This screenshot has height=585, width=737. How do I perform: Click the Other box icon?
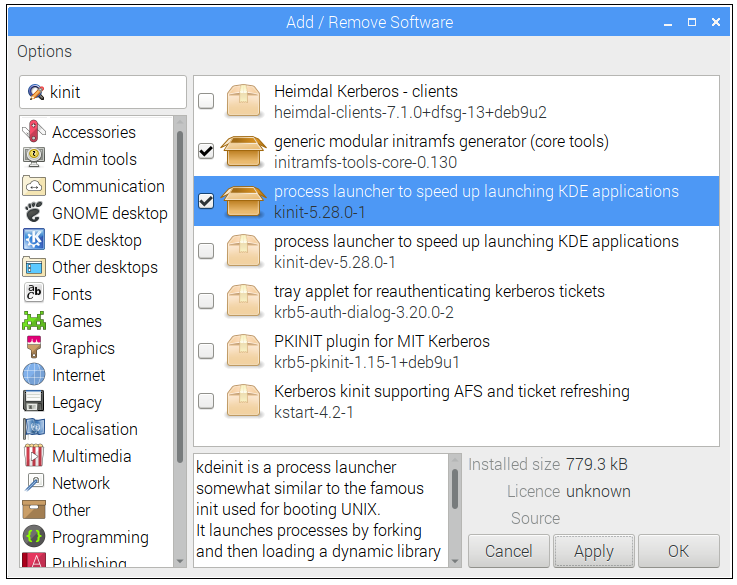point(34,509)
